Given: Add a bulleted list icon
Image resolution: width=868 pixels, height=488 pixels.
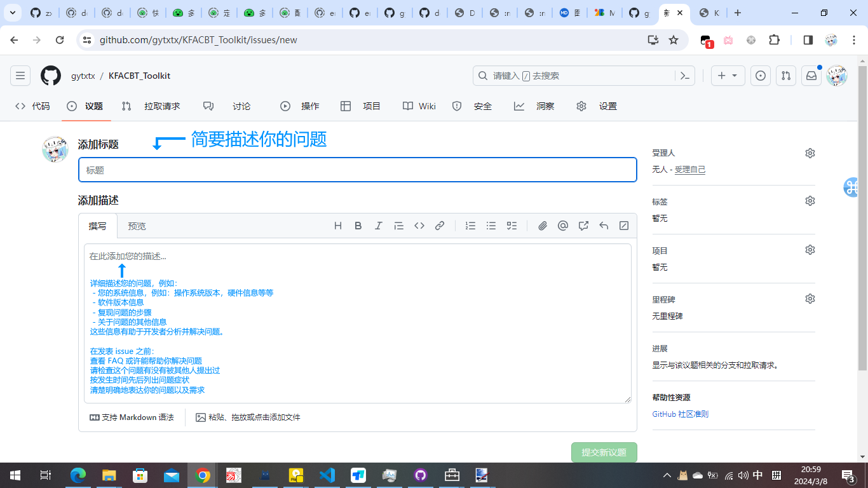Looking at the screenshot, I should (x=491, y=226).
